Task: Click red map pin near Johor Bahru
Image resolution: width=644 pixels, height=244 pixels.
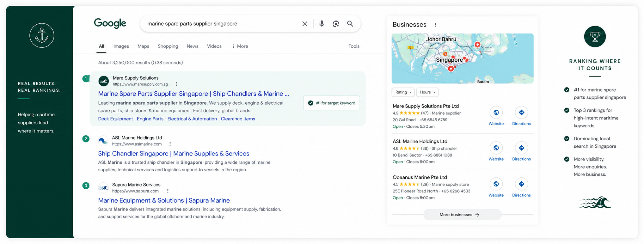Action: tap(477, 45)
